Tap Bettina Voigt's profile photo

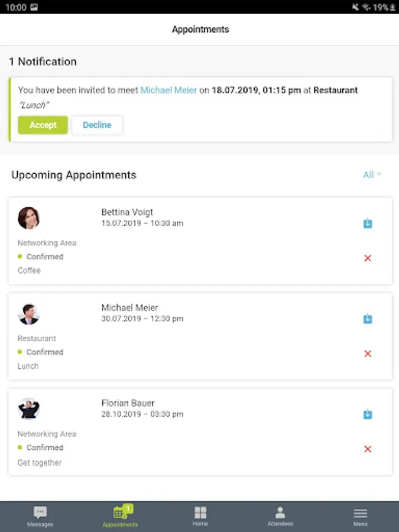pos(29,218)
